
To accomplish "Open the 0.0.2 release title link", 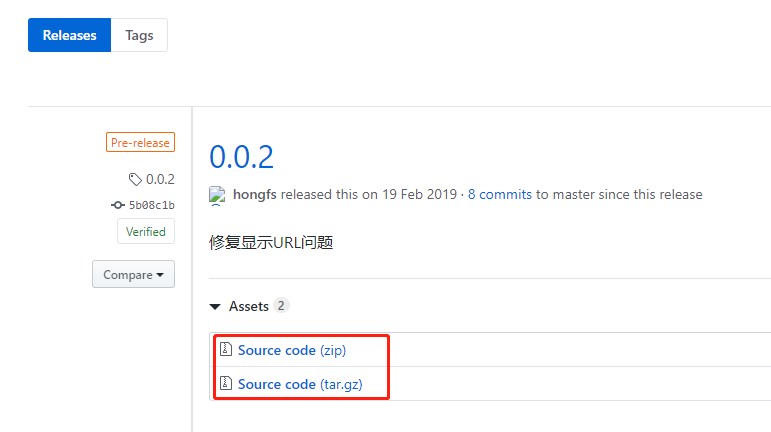I will (x=241, y=157).
